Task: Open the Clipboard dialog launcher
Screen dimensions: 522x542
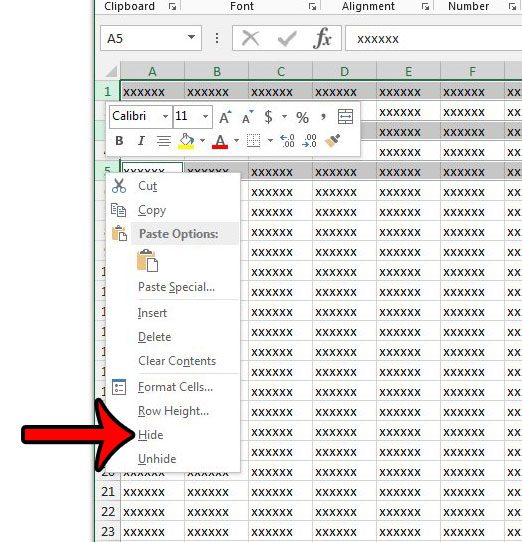Action: point(172,6)
